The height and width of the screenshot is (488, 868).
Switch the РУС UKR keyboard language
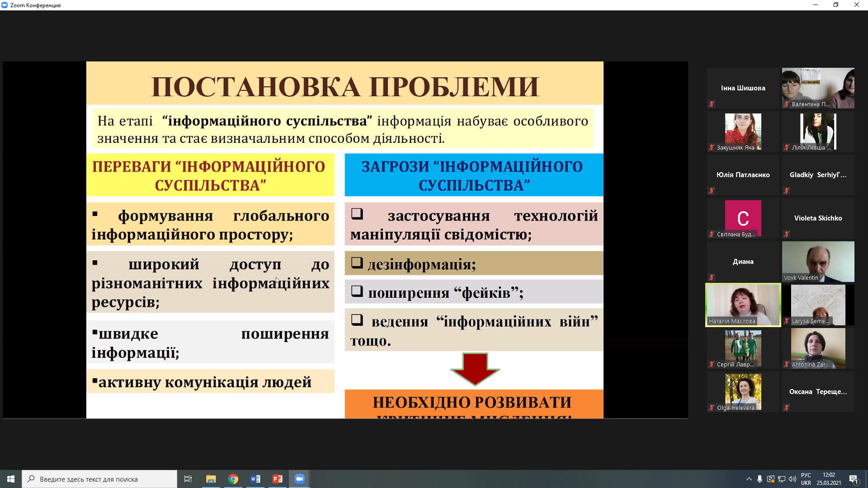[806, 479]
